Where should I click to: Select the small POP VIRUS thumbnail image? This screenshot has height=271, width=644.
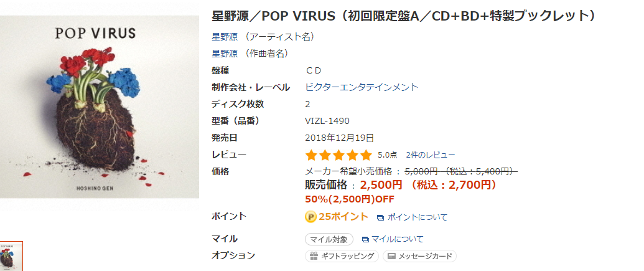11,257
